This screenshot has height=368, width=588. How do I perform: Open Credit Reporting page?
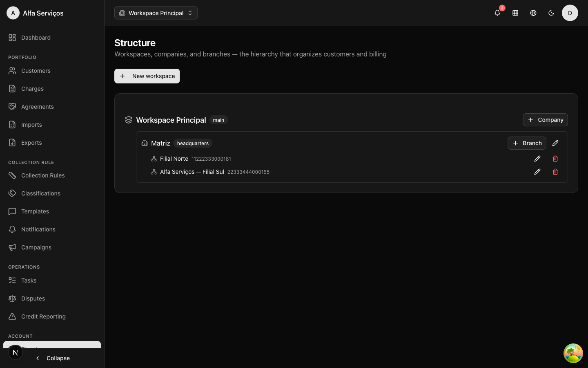pyautogui.click(x=52, y=316)
